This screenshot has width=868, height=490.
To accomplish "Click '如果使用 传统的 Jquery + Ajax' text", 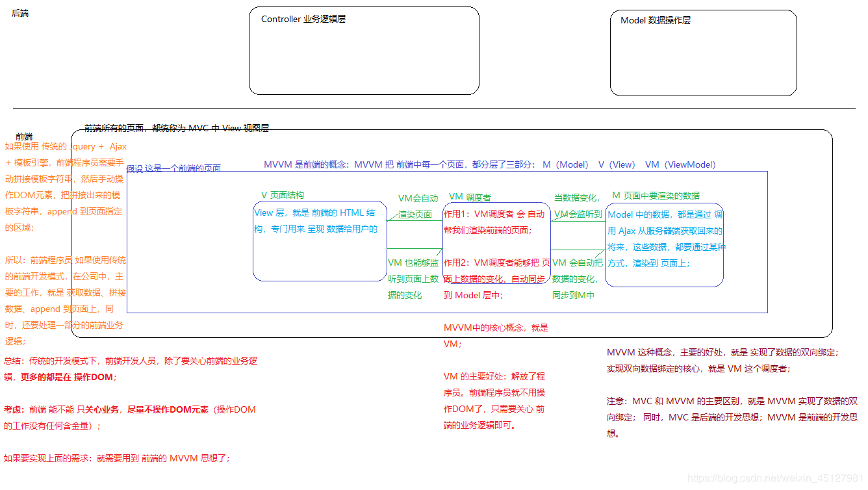I will [x=66, y=187].
